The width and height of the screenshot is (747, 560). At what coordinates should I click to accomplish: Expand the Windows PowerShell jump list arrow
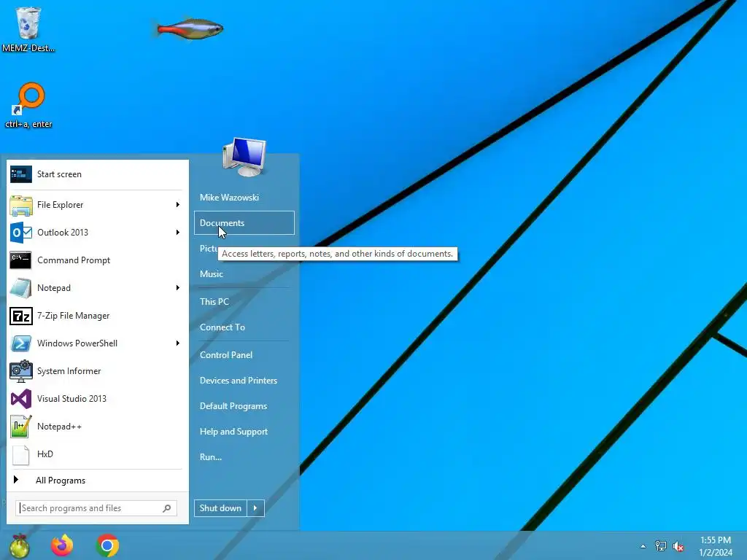pos(178,343)
